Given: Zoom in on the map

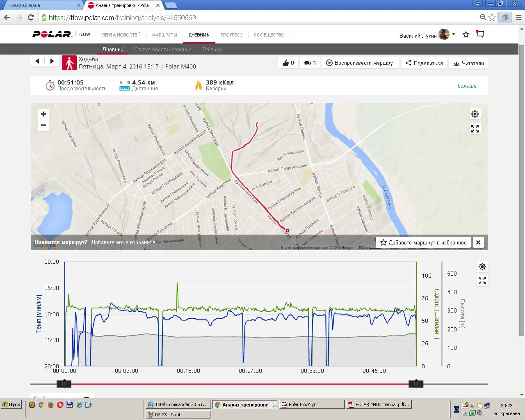Looking at the screenshot, I should [x=43, y=114].
